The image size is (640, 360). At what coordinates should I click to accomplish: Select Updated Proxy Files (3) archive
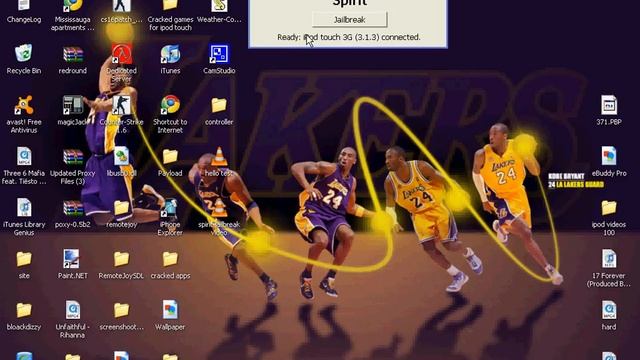73,157
